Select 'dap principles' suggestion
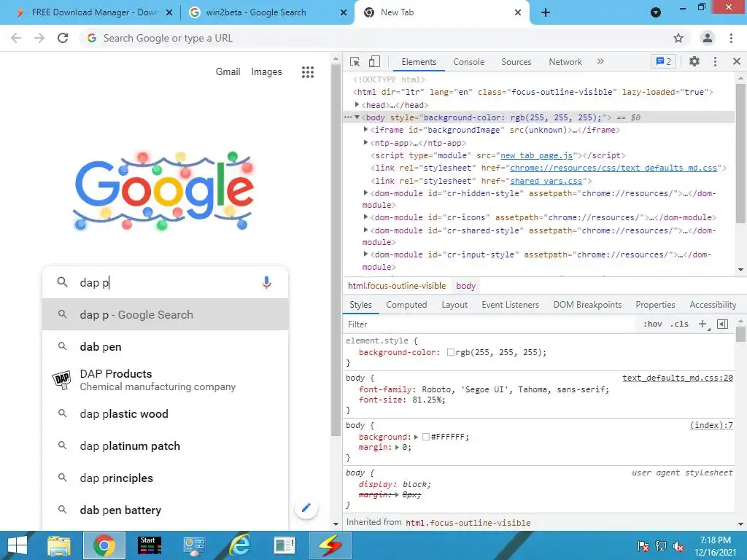 point(166,478)
